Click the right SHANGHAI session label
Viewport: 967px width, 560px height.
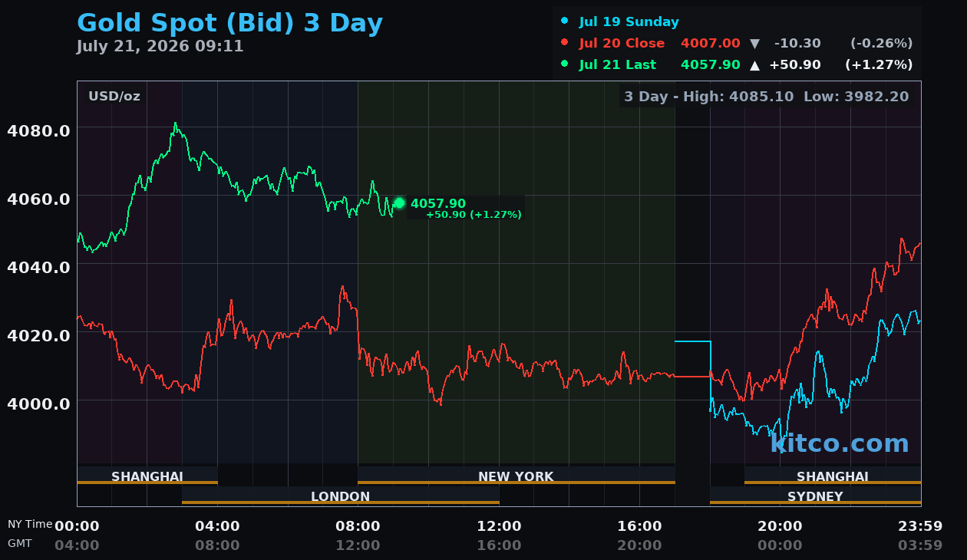pyautogui.click(x=833, y=476)
